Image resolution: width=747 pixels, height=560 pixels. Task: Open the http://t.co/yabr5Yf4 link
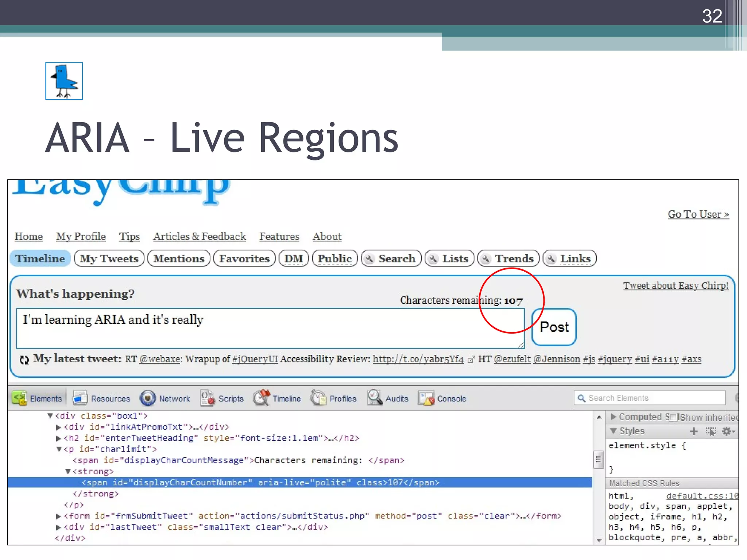pyautogui.click(x=418, y=359)
